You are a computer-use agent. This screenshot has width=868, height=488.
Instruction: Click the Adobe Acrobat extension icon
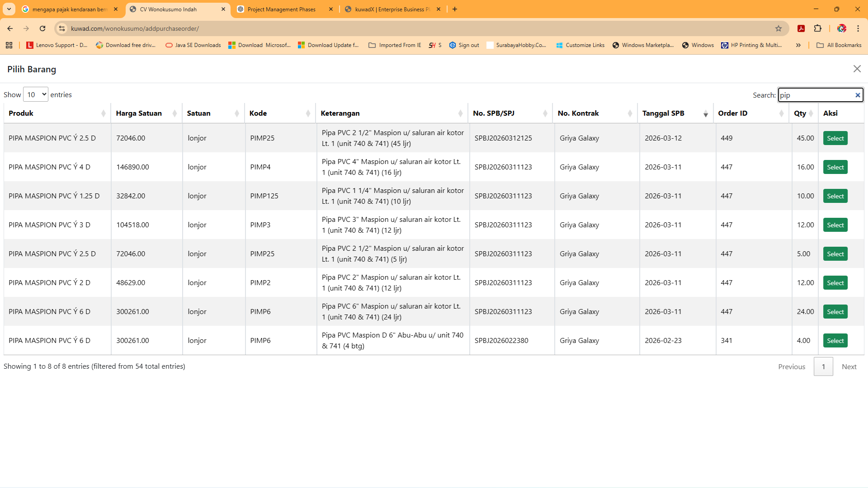(x=801, y=28)
